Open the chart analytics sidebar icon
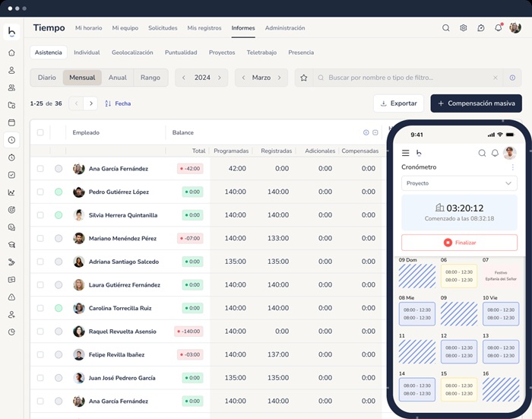532x419 pixels. [x=11, y=192]
